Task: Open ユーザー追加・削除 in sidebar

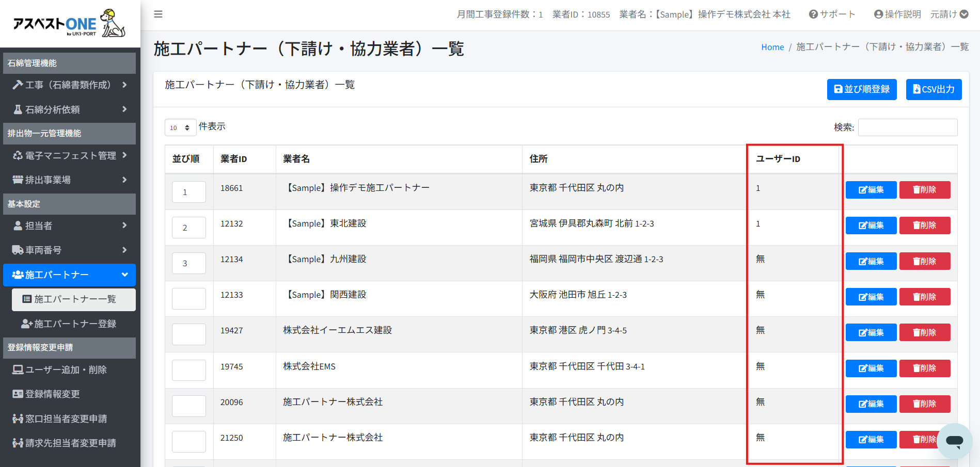Action: [66, 369]
